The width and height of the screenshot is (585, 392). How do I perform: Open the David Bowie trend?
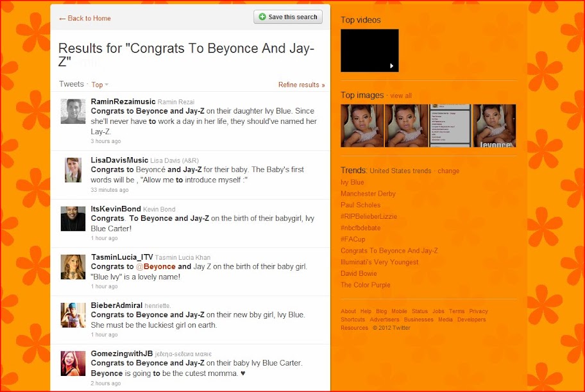coord(359,274)
